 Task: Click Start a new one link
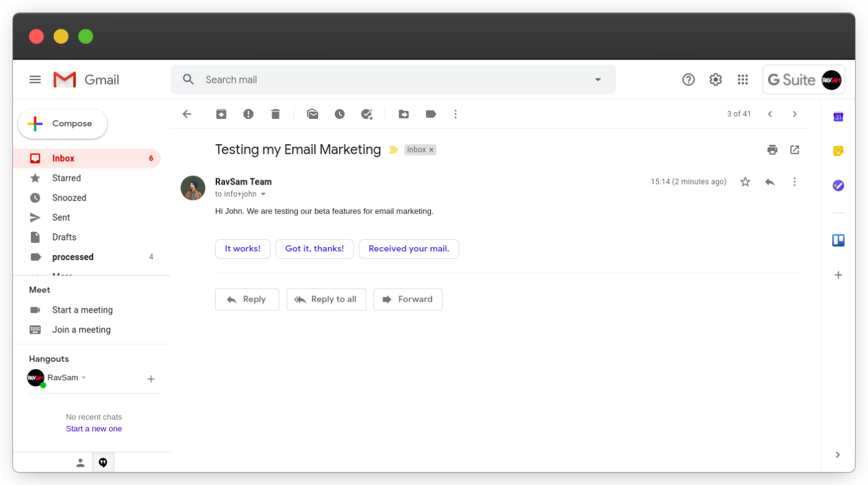(x=94, y=428)
